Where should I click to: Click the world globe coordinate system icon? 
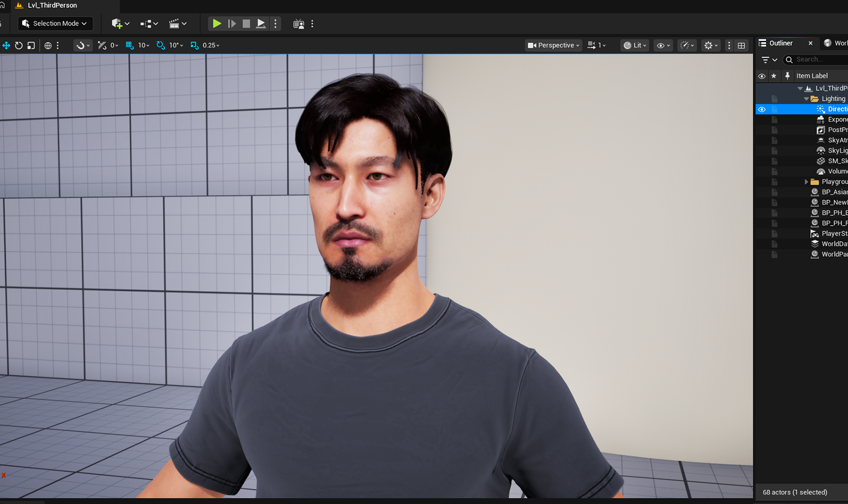[48, 45]
